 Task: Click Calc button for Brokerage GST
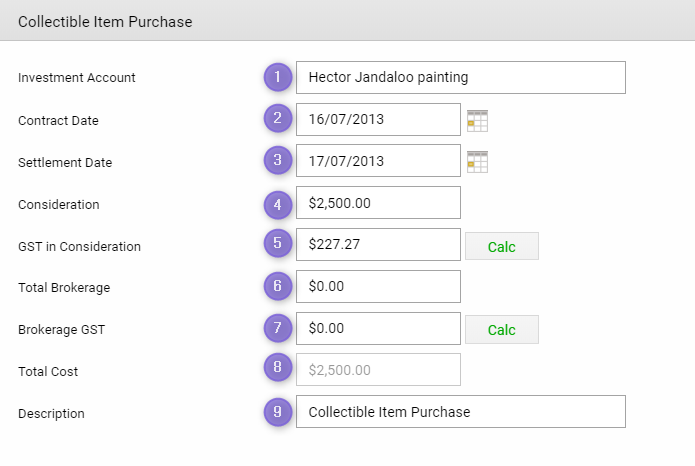[x=502, y=329]
